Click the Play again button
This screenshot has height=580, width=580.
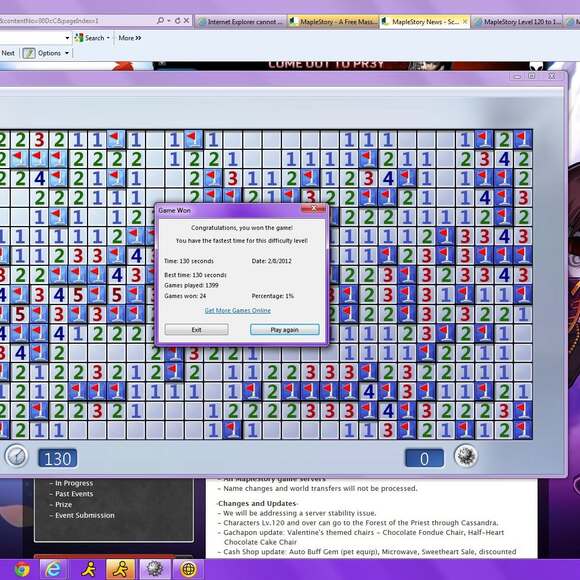284,329
